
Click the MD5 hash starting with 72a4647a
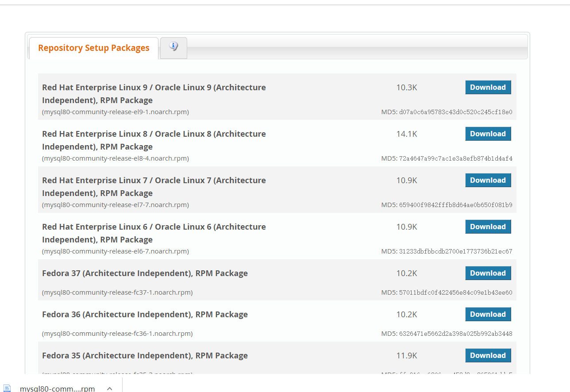pos(456,158)
